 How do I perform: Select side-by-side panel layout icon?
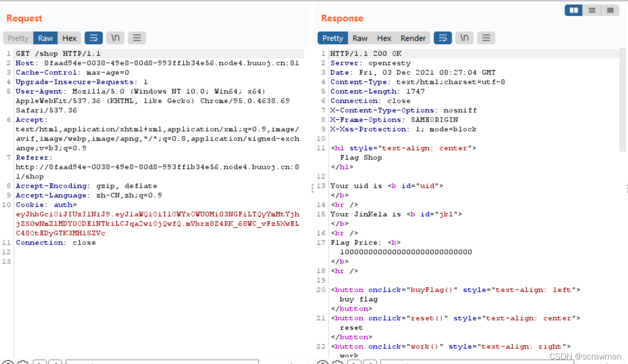(x=574, y=10)
